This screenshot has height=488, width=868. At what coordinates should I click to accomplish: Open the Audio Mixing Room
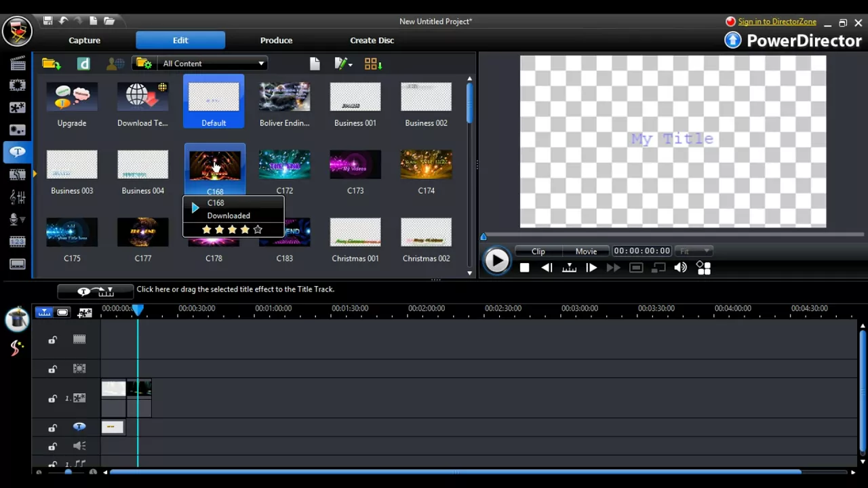coord(18,197)
